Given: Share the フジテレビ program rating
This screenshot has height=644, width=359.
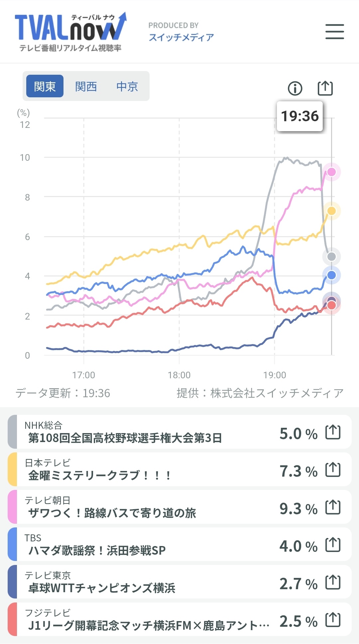Looking at the screenshot, I should pyautogui.click(x=333, y=620).
